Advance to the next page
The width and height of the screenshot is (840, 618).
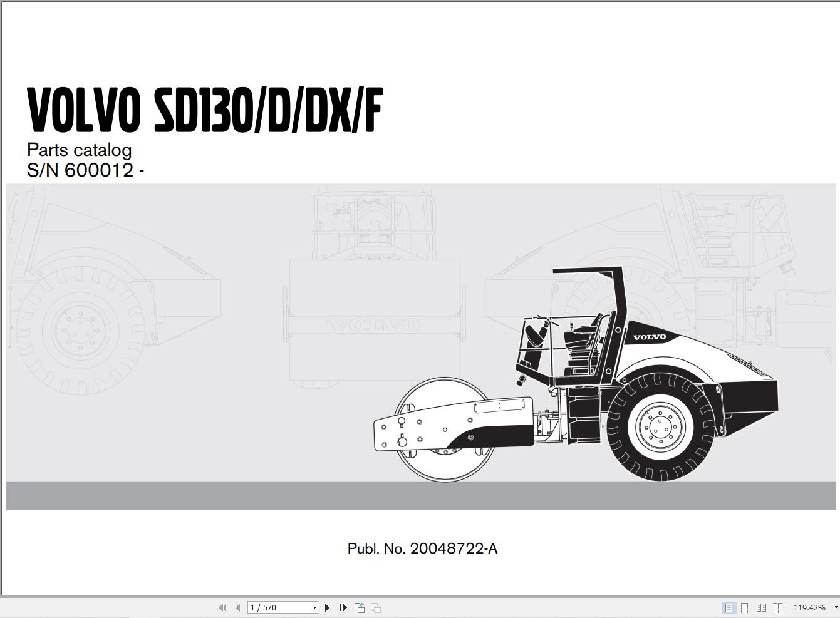(327, 607)
